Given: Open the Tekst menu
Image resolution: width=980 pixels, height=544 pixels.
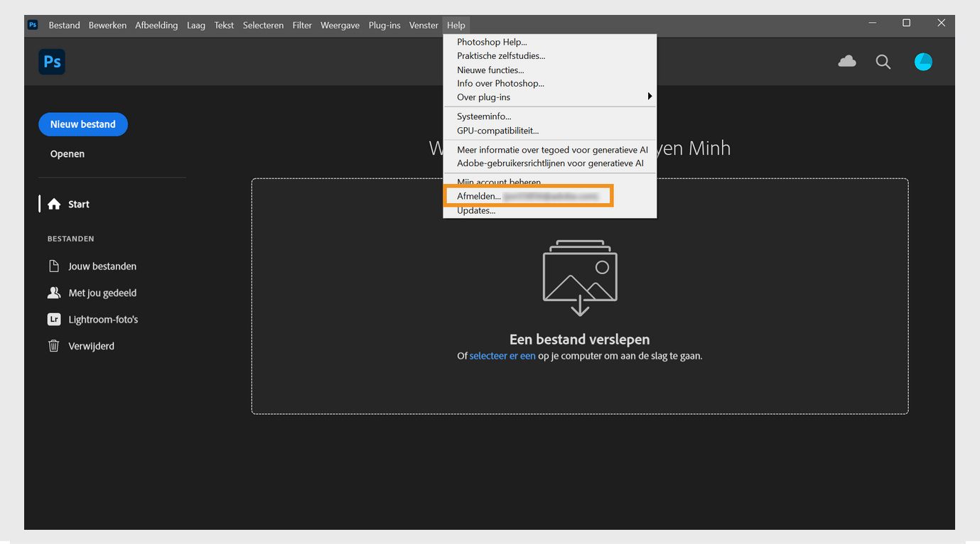Looking at the screenshot, I should tap(224, 25).
